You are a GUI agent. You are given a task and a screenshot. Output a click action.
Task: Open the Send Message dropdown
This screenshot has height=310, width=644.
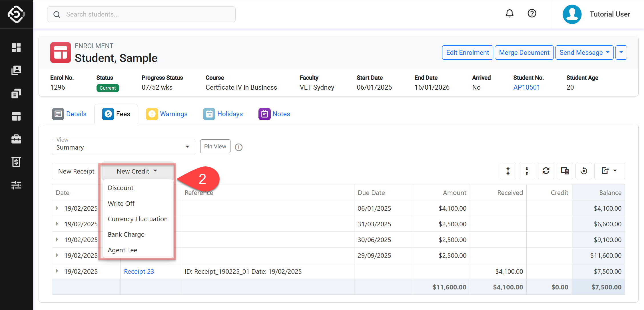[x=584, y=53]
